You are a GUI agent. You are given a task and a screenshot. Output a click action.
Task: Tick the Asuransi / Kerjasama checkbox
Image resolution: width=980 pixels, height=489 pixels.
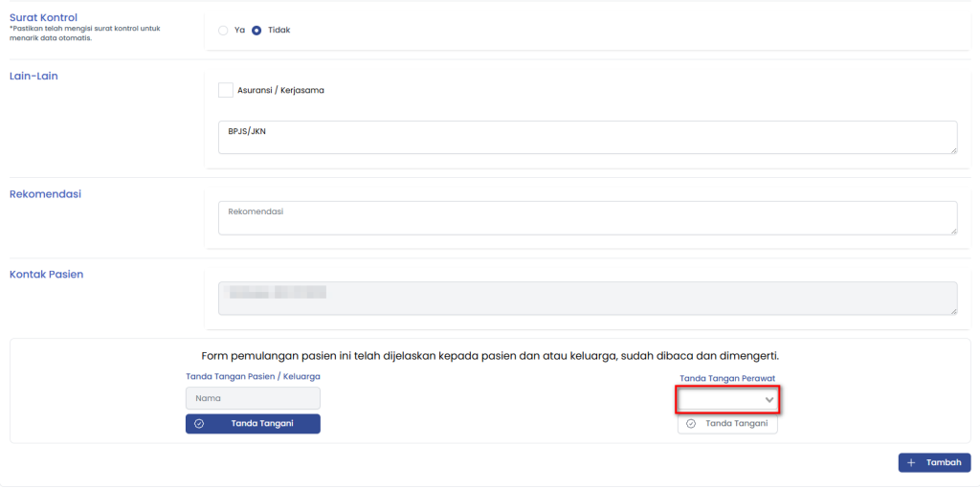[226, 90]
